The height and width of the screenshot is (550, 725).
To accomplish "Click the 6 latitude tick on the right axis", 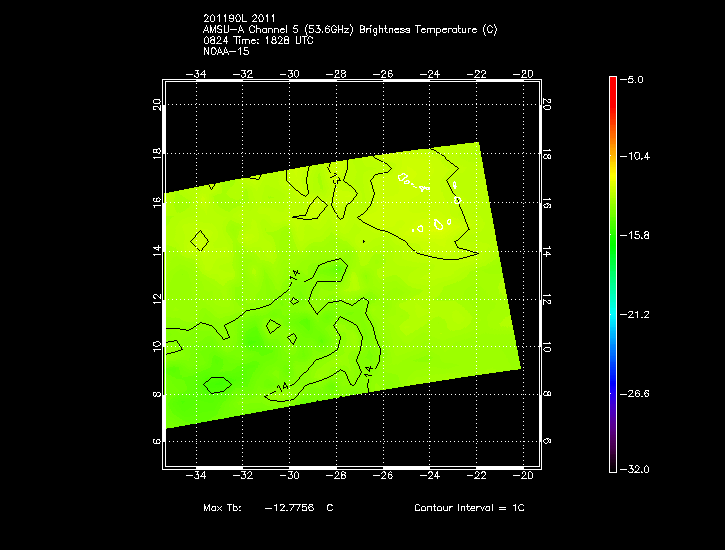I will click(x=547, y=441).
